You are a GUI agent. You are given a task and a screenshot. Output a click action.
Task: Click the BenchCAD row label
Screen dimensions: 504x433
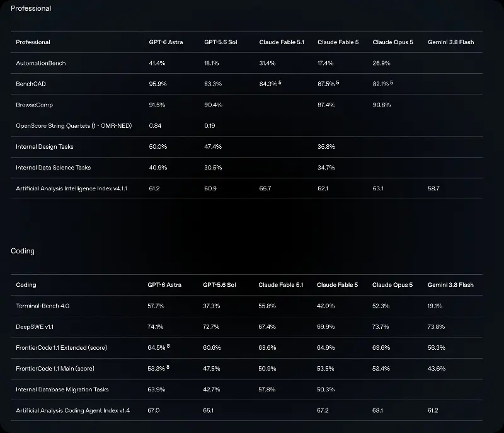(31, 84)
